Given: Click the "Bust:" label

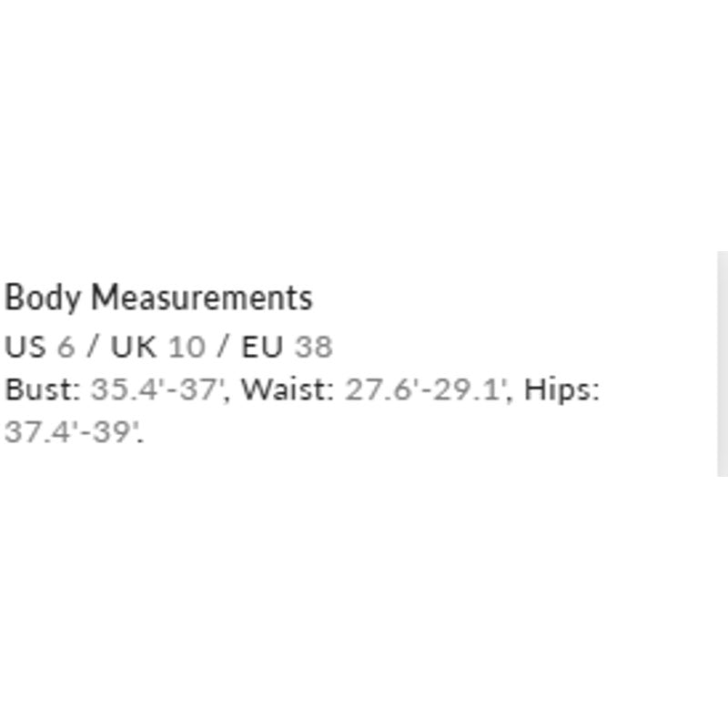Looking at the screenshot, I should pos(43,390).
